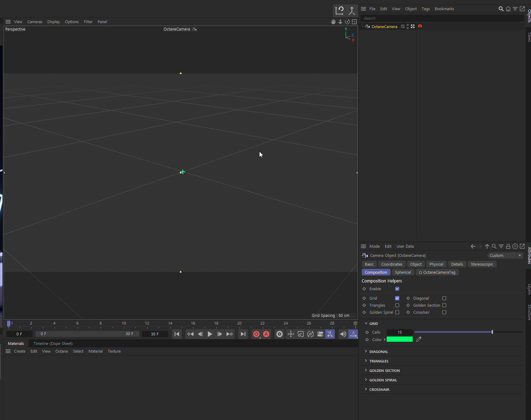Viewport: 531px width, 420px height.
Task: Enable the Golden Section checkbox
Action: click(444, 305)
